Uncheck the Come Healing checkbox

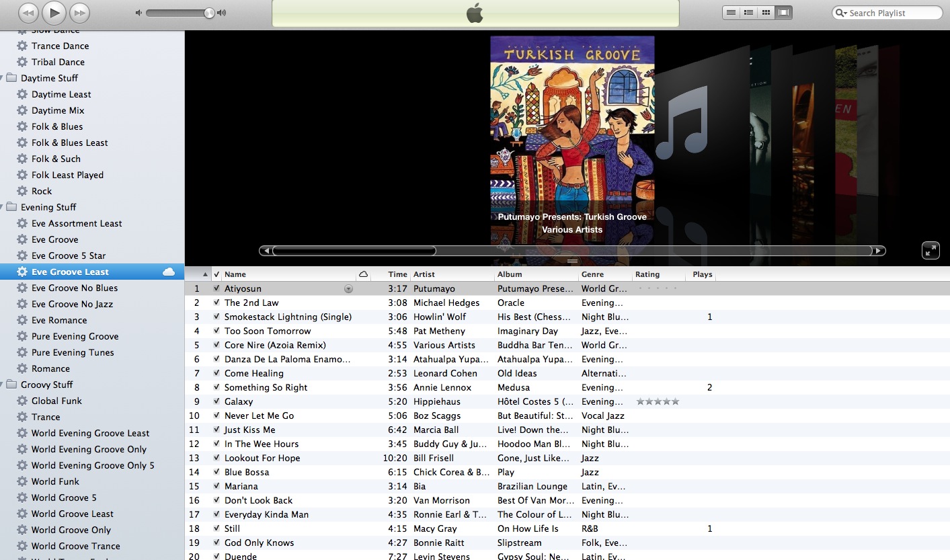pyautogui.click(x=216, y=373)
